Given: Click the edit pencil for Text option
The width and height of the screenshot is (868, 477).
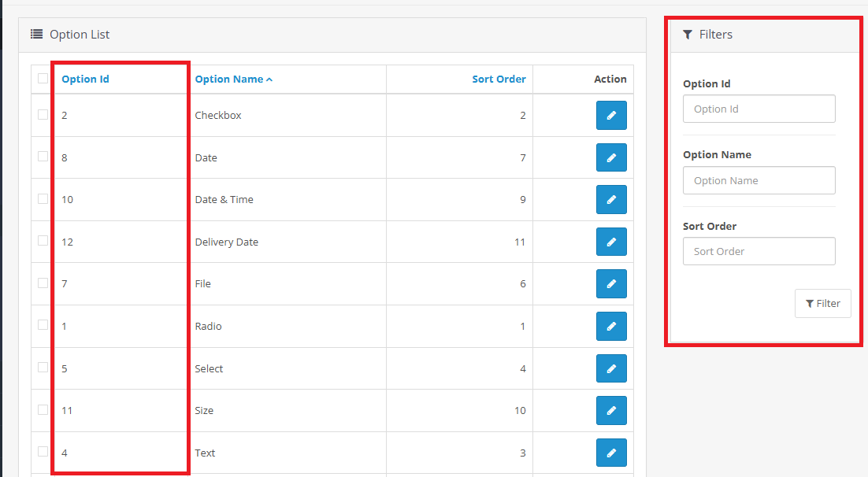Looking at the screenshot, I should [611, 453].
